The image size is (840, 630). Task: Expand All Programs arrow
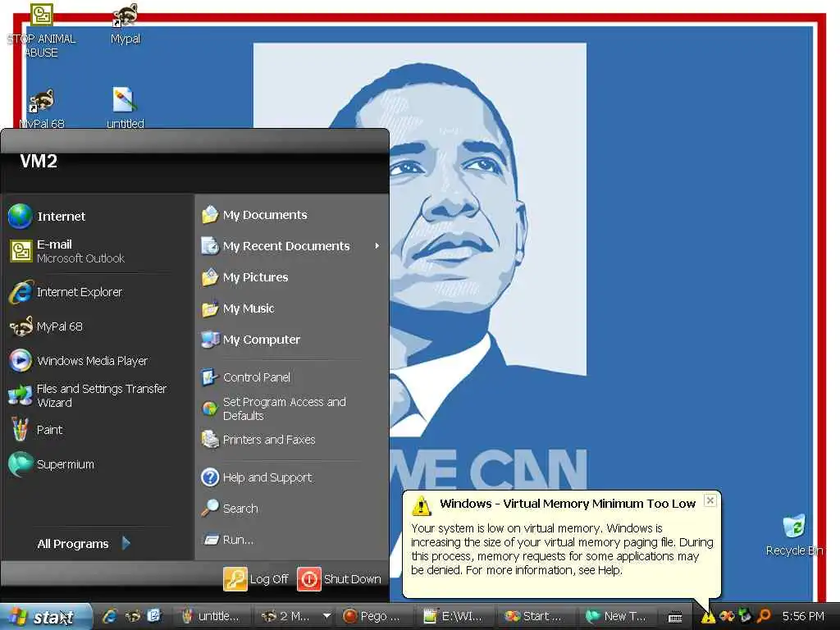(126, 544)
